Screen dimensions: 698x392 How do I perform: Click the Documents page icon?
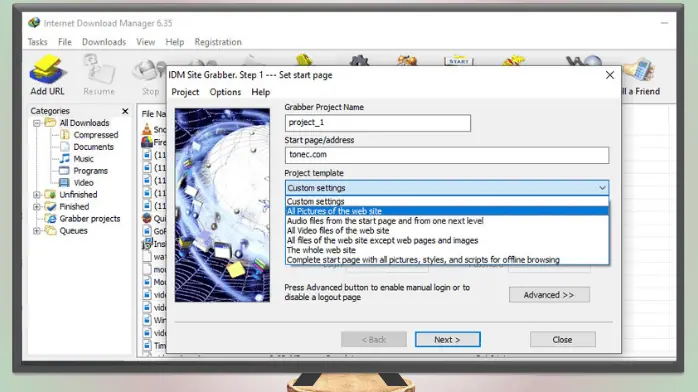coord(65,146)
